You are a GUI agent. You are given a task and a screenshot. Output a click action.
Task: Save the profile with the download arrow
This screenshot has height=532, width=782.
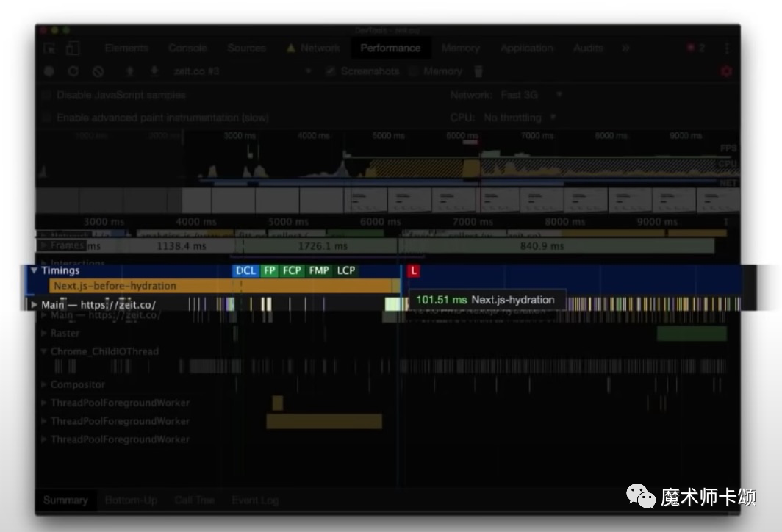point(154,71)
